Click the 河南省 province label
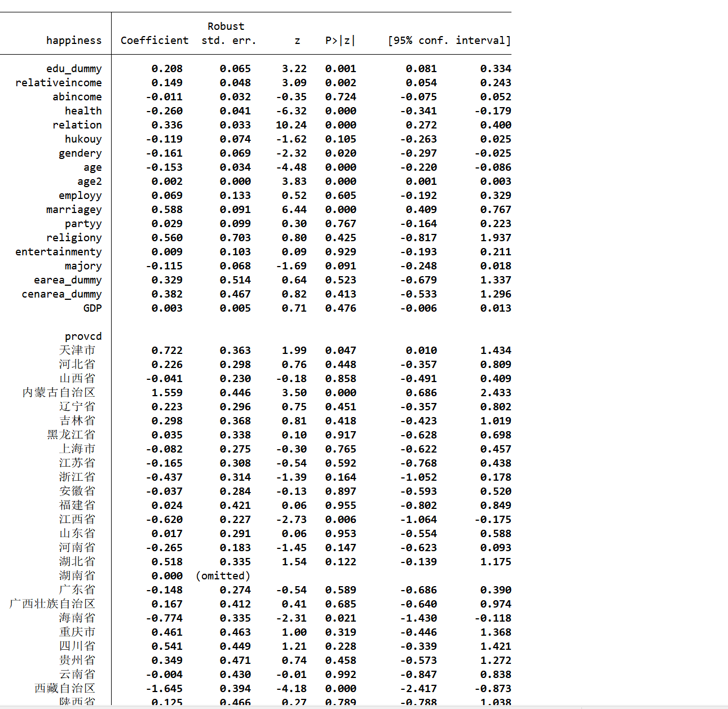The width and height of the screenshot is (728, 709). tap(77, 548)
